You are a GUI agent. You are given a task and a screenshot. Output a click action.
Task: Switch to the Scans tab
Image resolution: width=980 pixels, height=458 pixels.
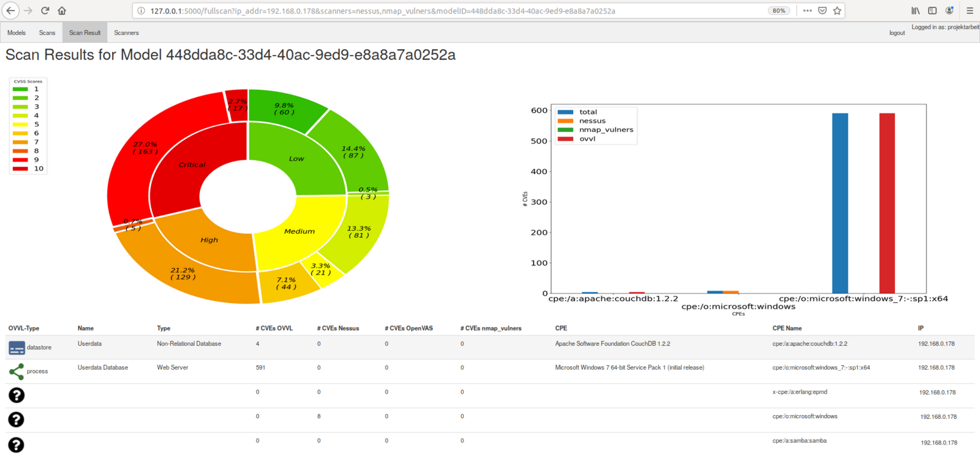[47, 33]
